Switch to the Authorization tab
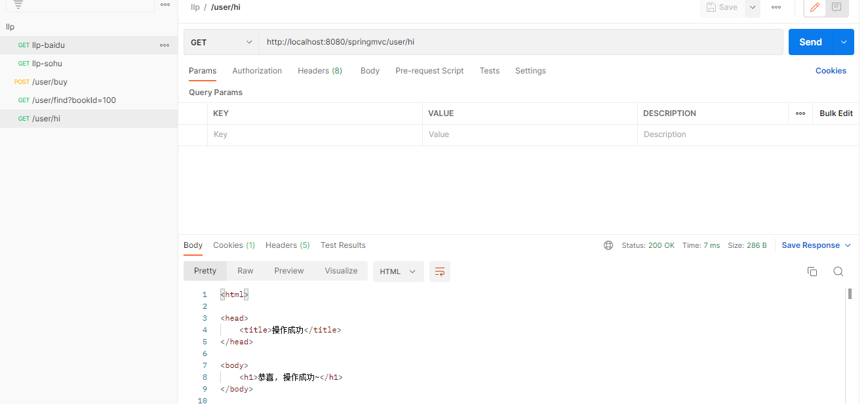Image resolution: width=868 pixels, height=404 pixels. click(x=257, y=71)
